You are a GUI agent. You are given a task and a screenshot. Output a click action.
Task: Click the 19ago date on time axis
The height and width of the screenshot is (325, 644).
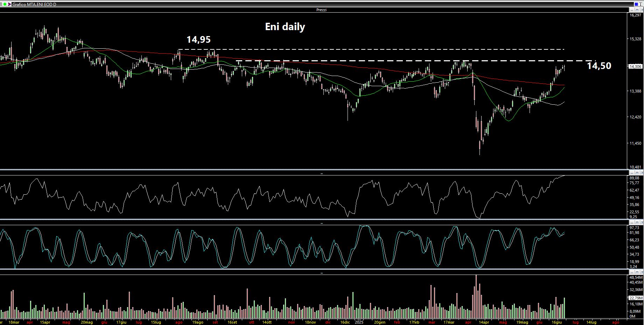pos(197,322)
